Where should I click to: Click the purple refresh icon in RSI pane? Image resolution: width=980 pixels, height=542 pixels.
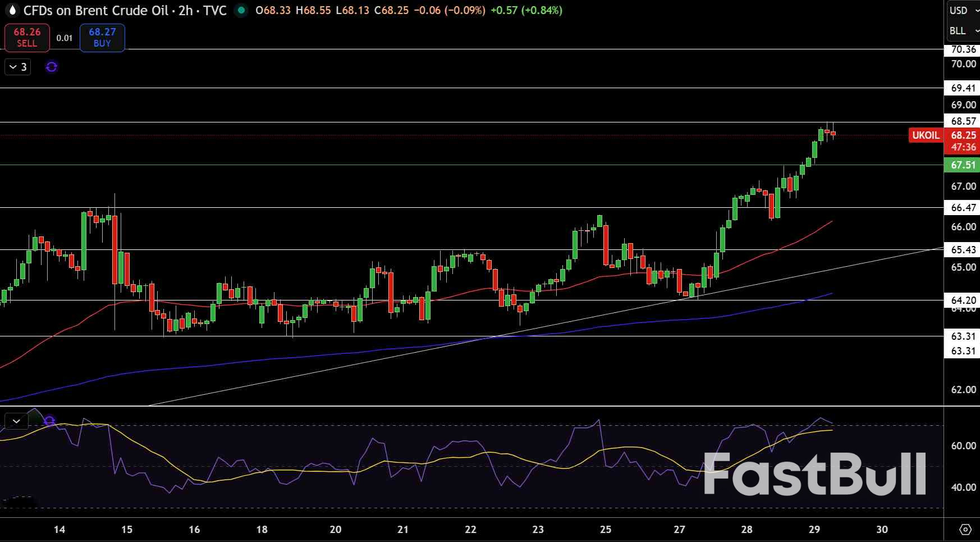click(x=49, y=420)
